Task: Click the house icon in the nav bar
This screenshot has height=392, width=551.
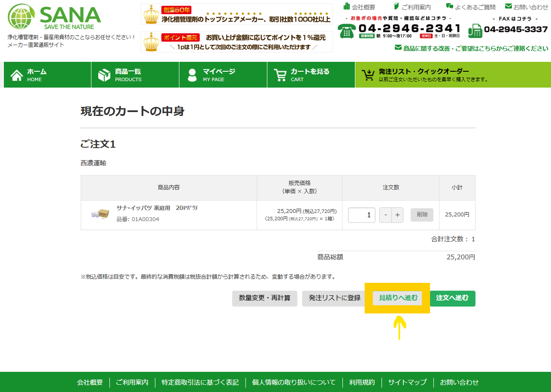Action: click(17, 75)
